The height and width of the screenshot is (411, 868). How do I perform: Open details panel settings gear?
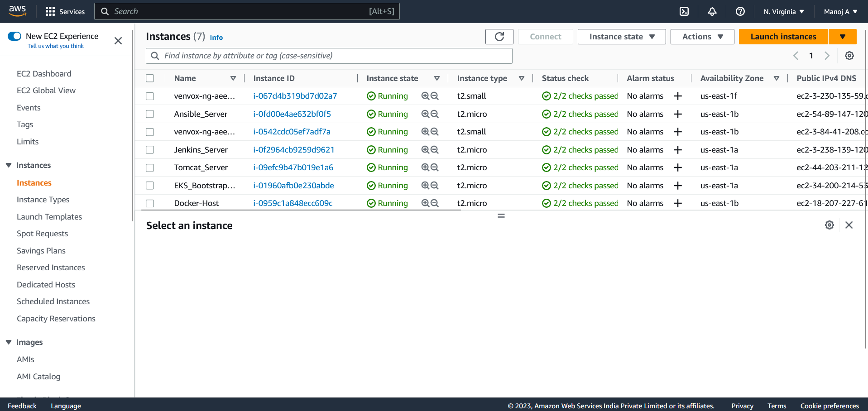[830, 225]
